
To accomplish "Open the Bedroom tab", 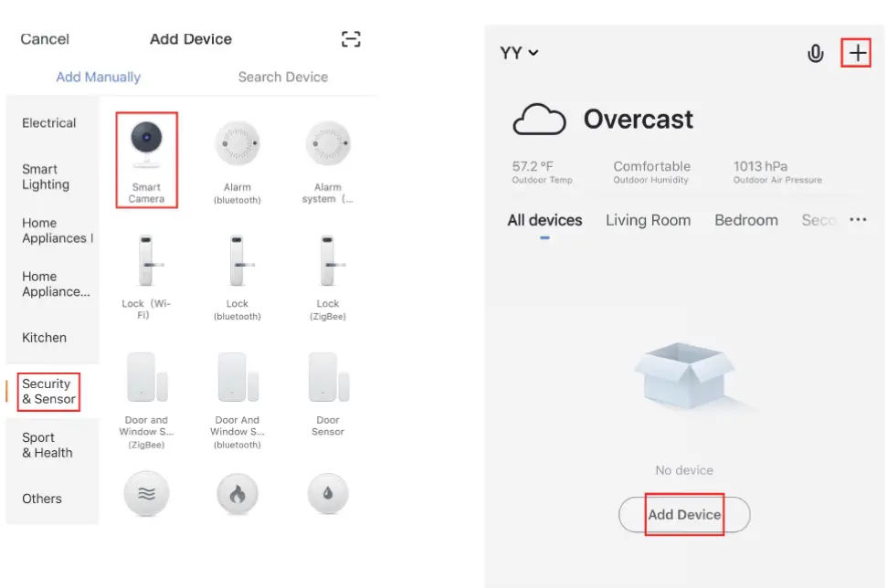I will [746, 221].
